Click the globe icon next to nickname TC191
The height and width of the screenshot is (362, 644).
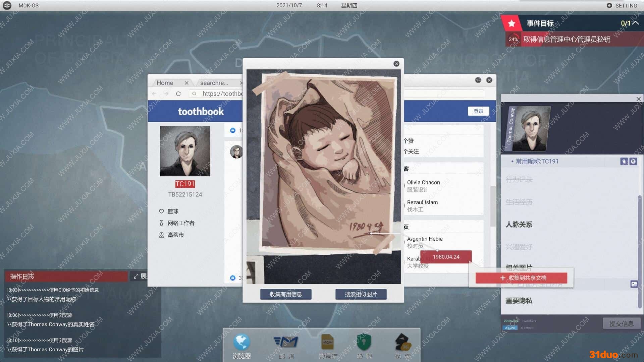click(x=633, y=162)
